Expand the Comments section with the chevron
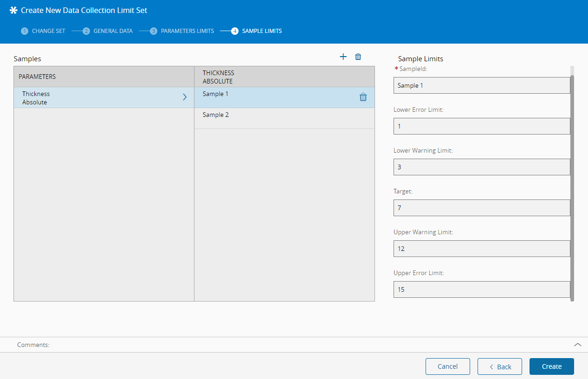This screenshot has height=379, width=588. (577, 345)
